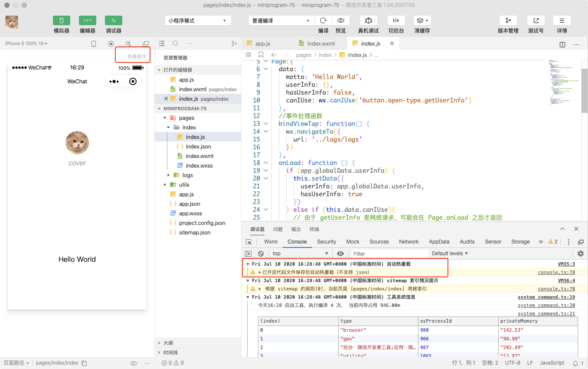588x369 pixels.
Task: Click the pages breadcrumb item
Action: click(304, 55)
